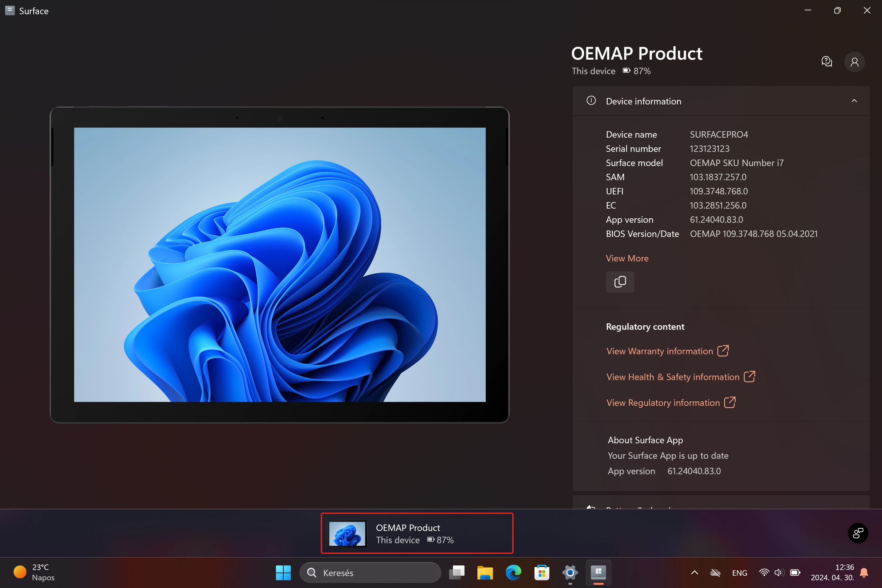Launch Microsoft Store from the taskbar
Image resolution: width=882 pixels, height=588 pixels.
click(x=542, y=572)
